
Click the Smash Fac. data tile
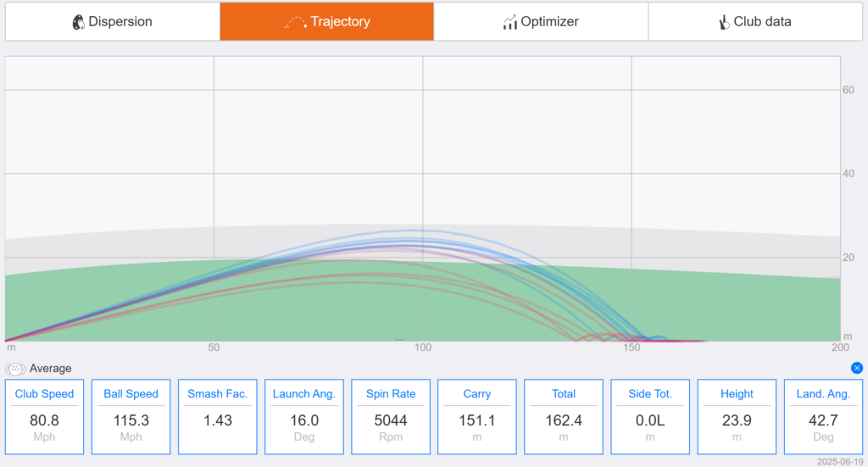coord(218,417)
